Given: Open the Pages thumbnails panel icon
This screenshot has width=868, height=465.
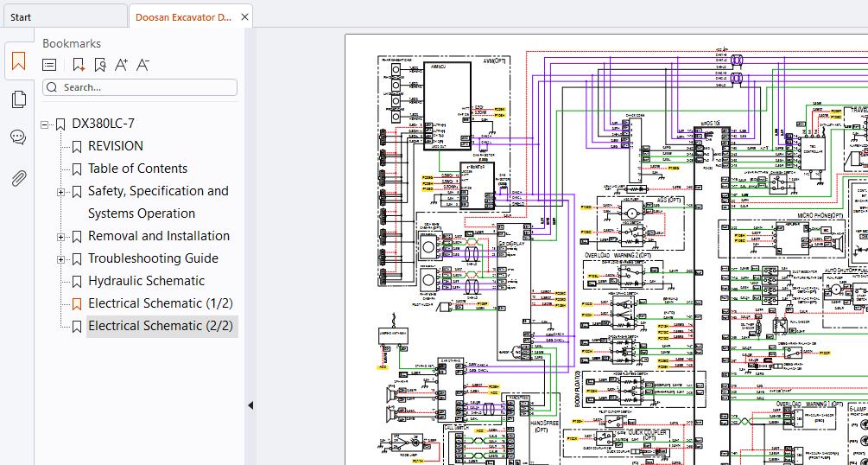Looking at the screenshot, I should [x=18, y=99].
